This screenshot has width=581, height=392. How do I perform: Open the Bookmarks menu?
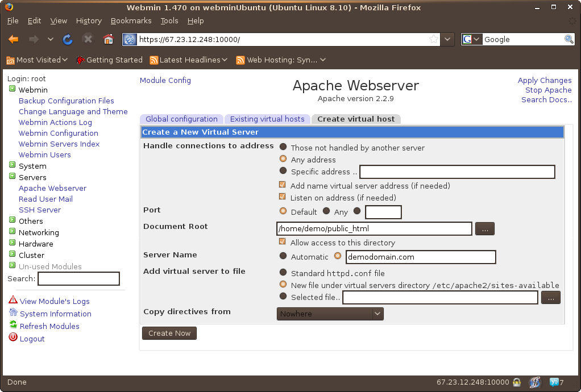coord(131,20)
